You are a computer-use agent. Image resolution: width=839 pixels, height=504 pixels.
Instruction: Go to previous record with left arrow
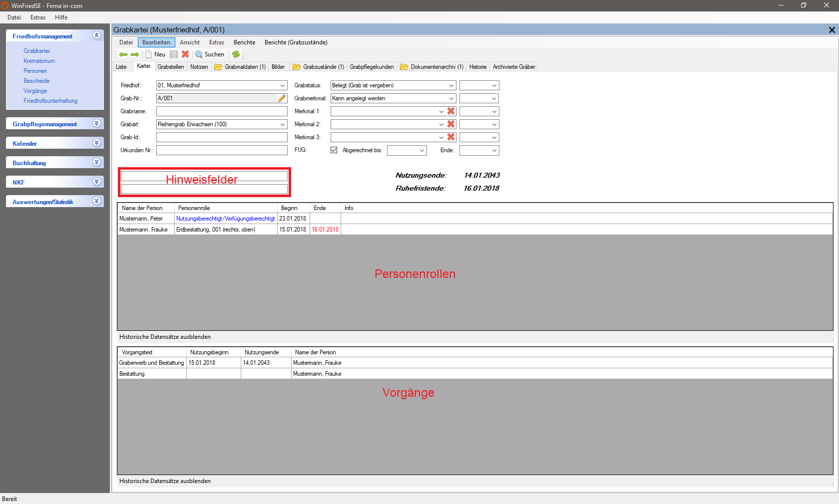[x=123, y=54]
